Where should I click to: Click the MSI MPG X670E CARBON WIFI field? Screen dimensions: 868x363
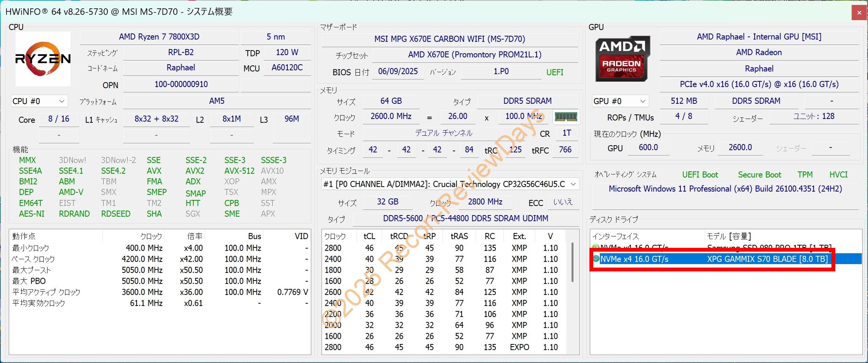[x=449, y=39]
